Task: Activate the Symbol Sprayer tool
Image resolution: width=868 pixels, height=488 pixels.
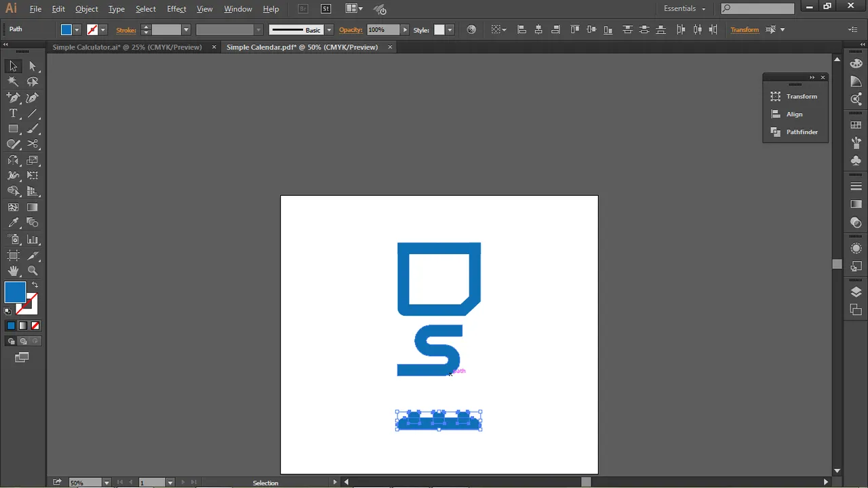Action: coord(14,239)
